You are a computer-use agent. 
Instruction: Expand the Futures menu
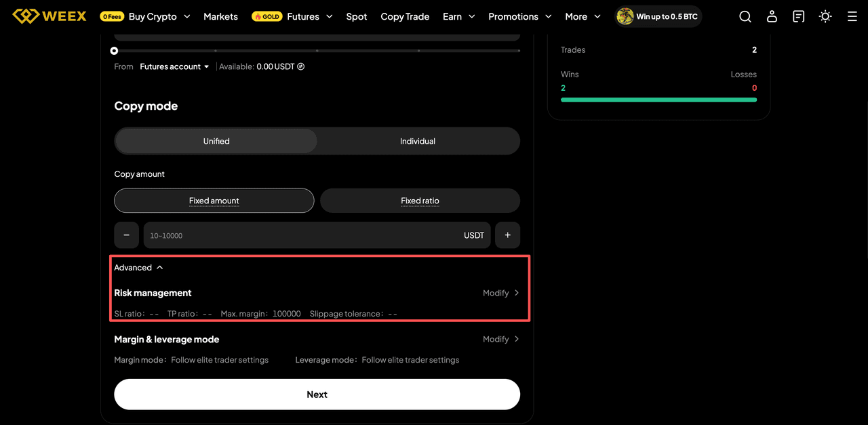310,16
